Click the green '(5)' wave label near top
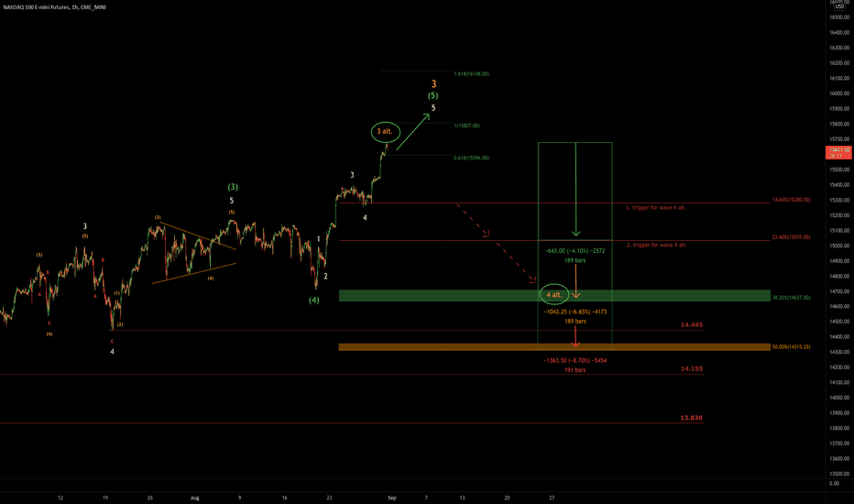The image size is (854, 504). coord(433,96)
